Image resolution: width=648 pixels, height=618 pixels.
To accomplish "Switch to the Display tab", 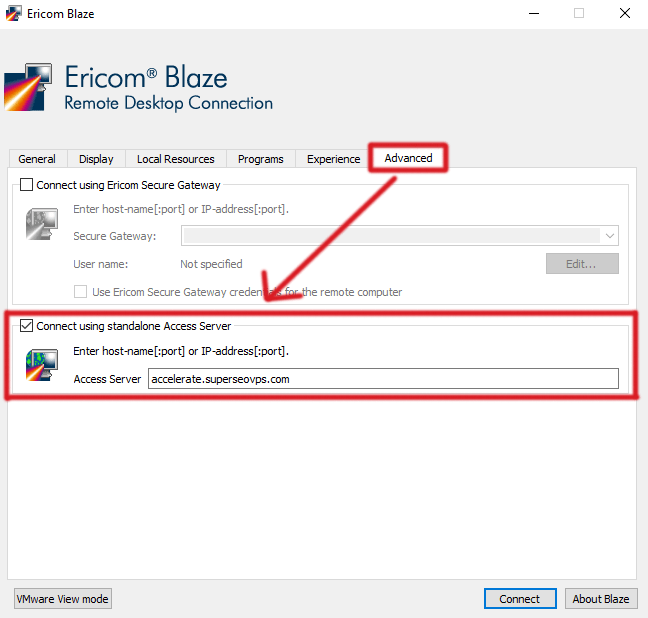I will pyautogui.click(x=96, y=159).
